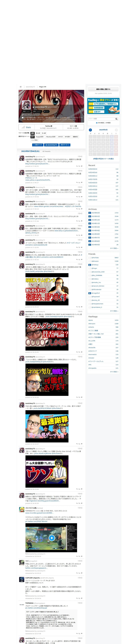This screenshot has width=138, height=644.
Task: Open list icon for 2024年08月 archive
Action: (x=90, y=234)
